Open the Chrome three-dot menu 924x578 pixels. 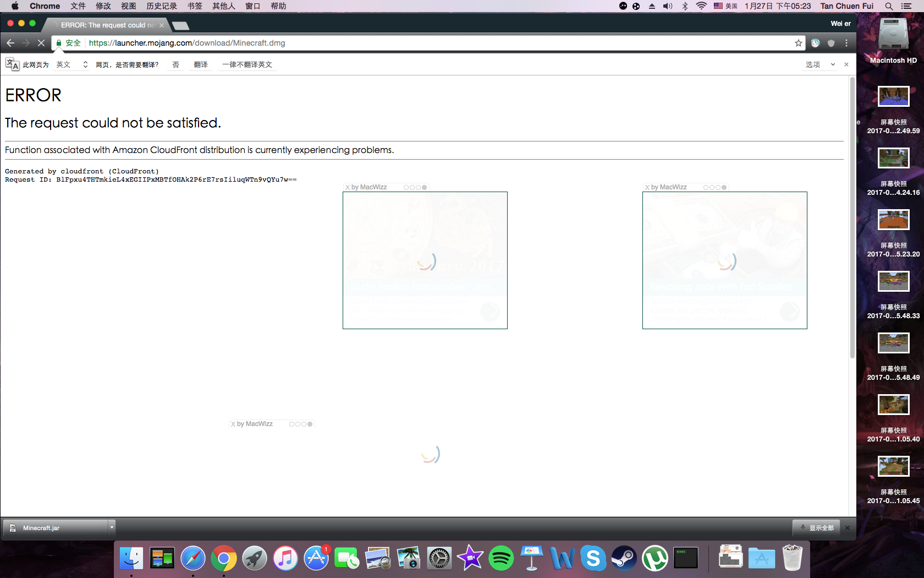[x=846, y=43]
